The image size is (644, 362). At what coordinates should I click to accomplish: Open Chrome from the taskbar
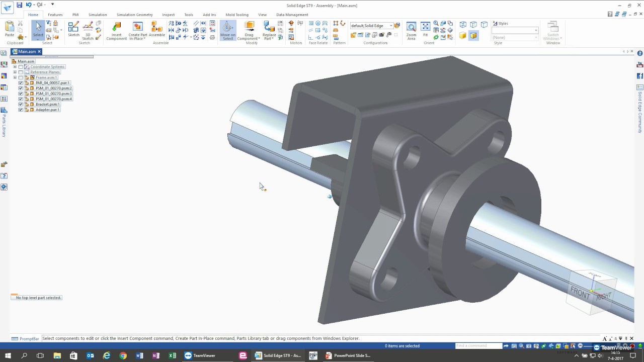pyautogui.click(x=123, y=355)
